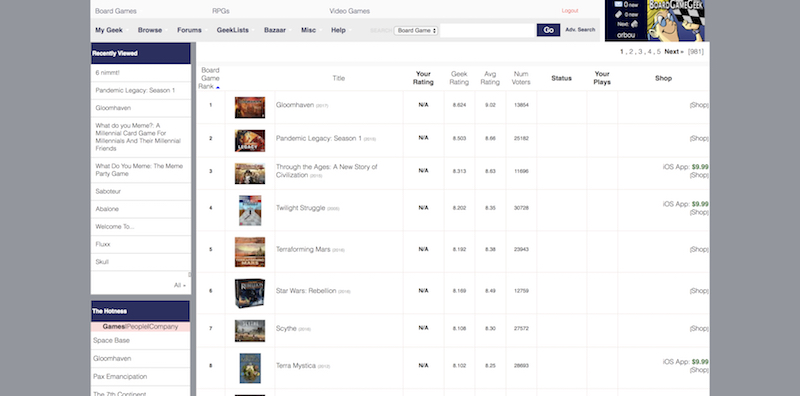Open the GeekGold ticket icon
The image size is (800, 396).
click(618, 14)
